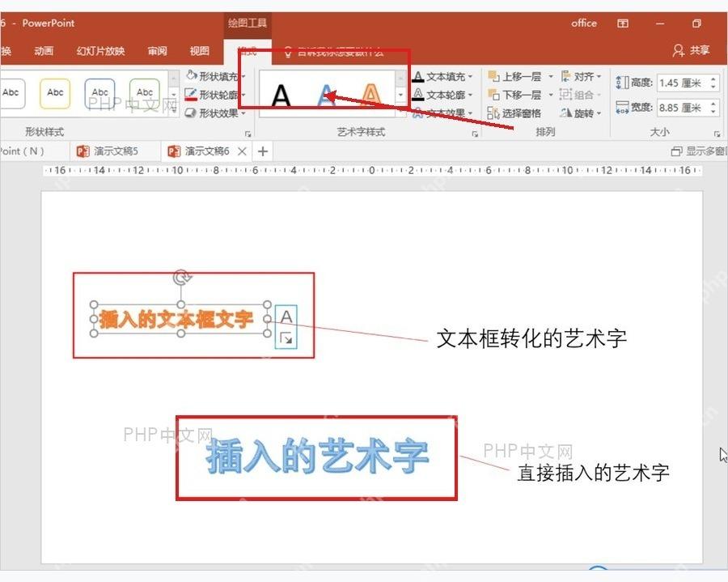Click the label 直接插入的艺术字
Viewport: 728px width, 582px height.
click(x=594, y=473)
